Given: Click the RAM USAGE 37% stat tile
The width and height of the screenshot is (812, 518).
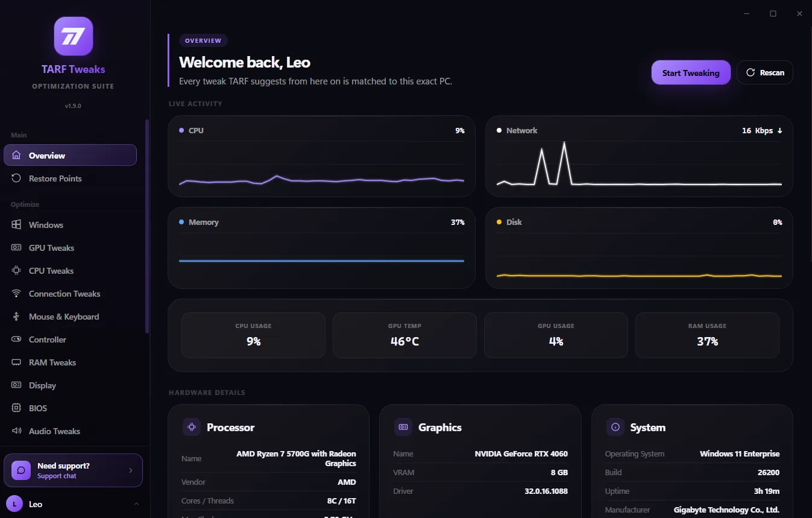Looking at the screenshot, I should [x=707, y=335].
